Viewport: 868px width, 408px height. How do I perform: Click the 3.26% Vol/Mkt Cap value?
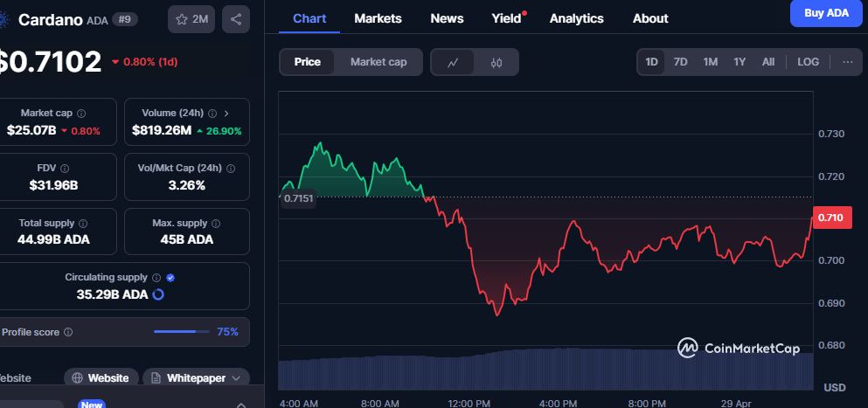click(x=186, y=185)
